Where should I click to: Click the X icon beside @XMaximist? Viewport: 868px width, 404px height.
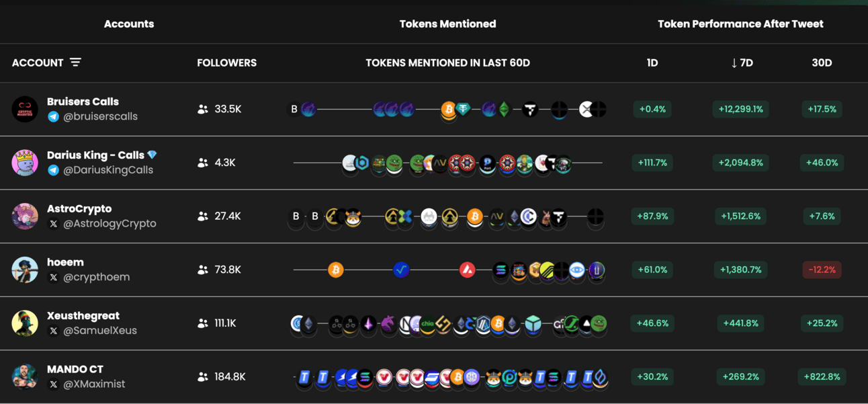[x=53, y=384]
